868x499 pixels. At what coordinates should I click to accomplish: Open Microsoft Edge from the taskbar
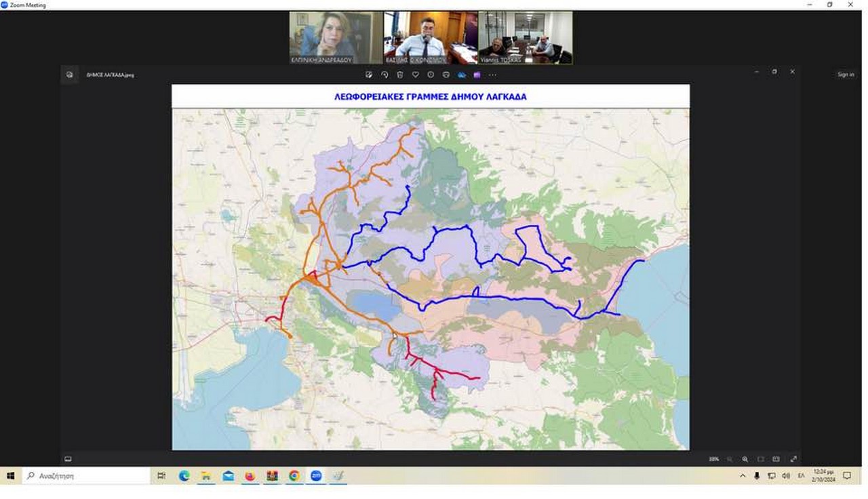[184, 476]
